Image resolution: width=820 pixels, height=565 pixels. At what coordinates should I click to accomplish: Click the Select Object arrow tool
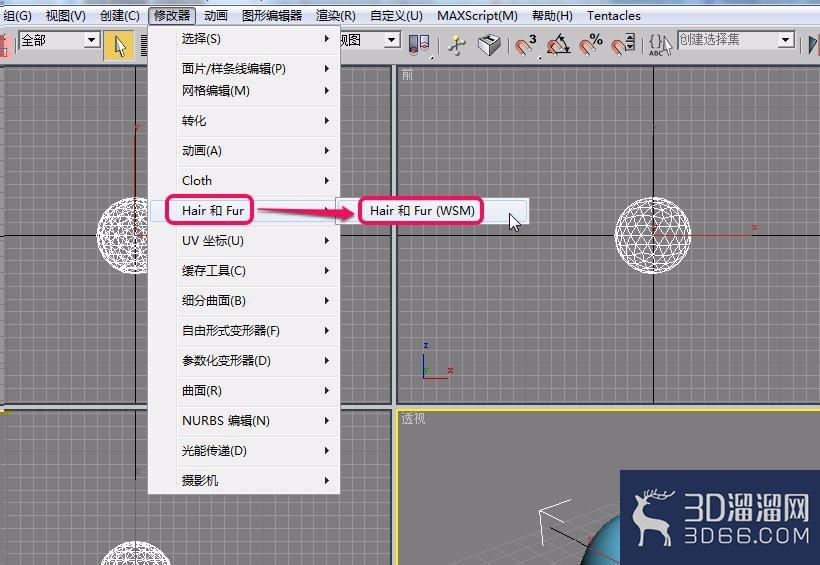[x=119, y=46]
